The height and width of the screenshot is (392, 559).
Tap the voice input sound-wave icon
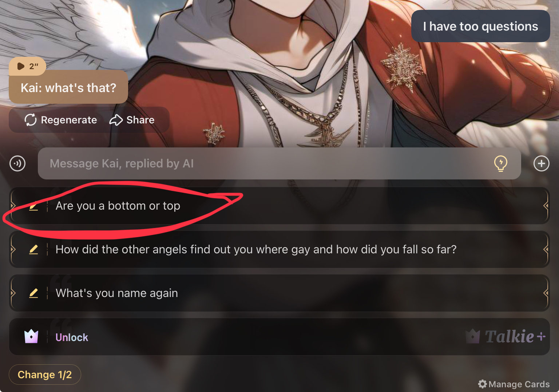17,163
